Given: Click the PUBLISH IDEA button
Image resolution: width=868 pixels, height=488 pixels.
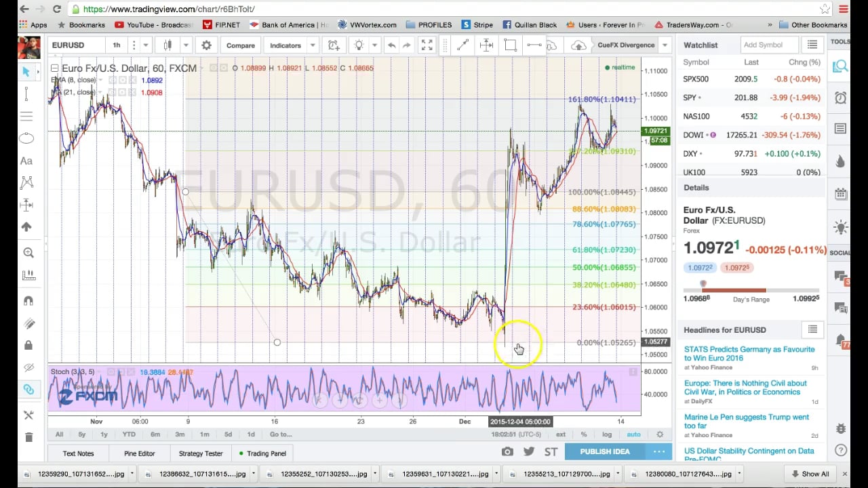Looking at the screenshot, I should point(605,451).
